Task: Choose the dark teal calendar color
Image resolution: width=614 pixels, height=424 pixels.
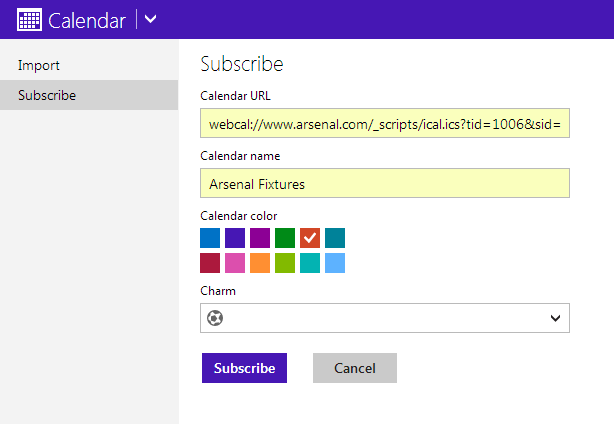Action: 335,238
